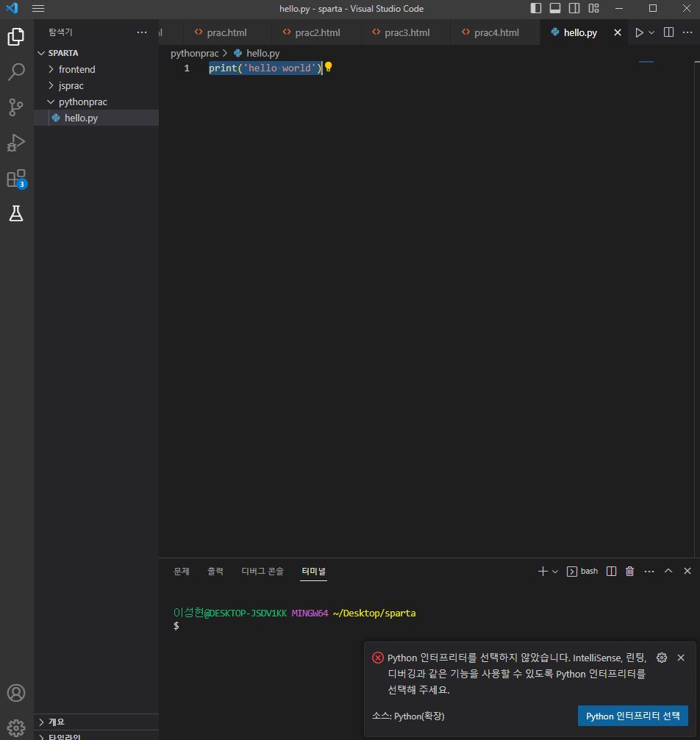
Task: Open Run and Debug view
Action: pyautogui.click(x=16, y=143)
